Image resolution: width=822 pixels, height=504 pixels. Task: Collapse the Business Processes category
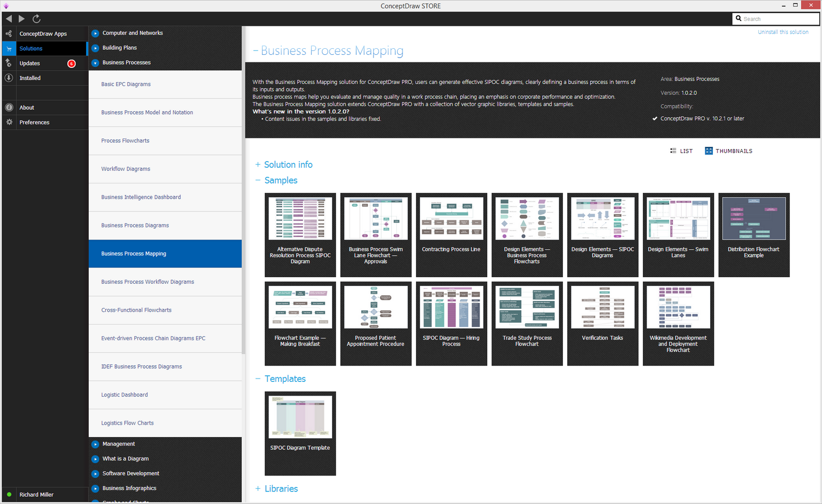click(x=95, y=63)
